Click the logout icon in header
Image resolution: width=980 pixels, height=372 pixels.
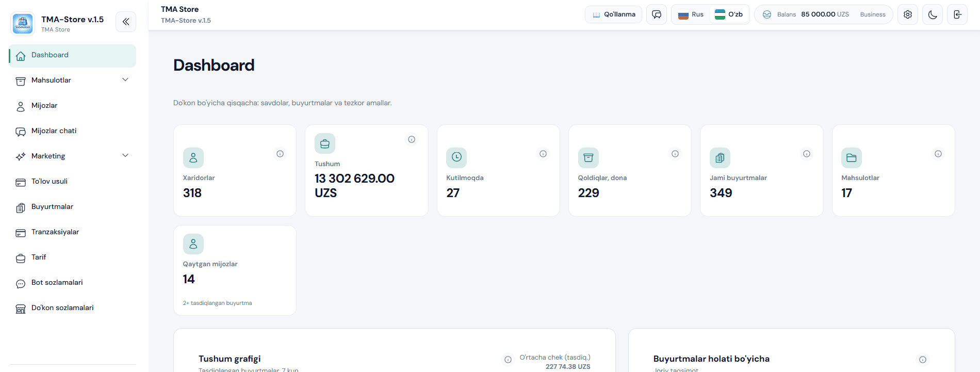[x=957, y=14]
